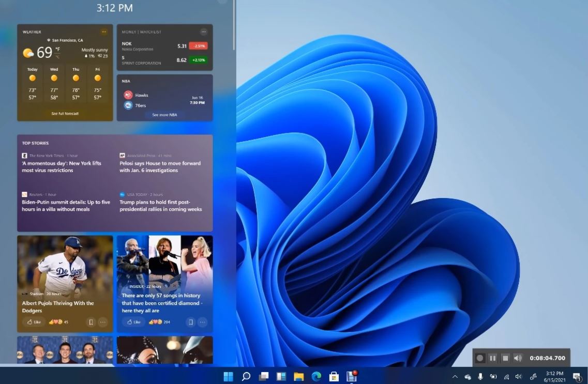The height and width of the screenshot is (384, 588).
Task: Expand hidden icons in the system tray
Action: pos(455,377)
